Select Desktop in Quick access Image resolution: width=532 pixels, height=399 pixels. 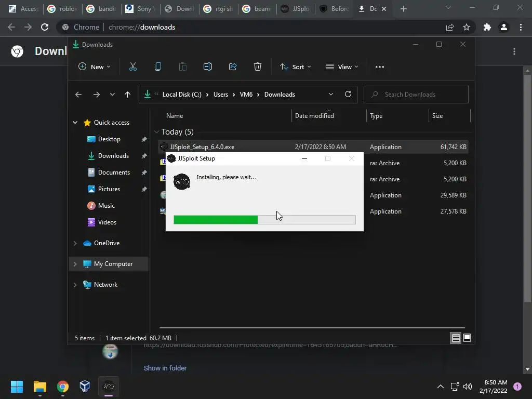coord(109,139)
